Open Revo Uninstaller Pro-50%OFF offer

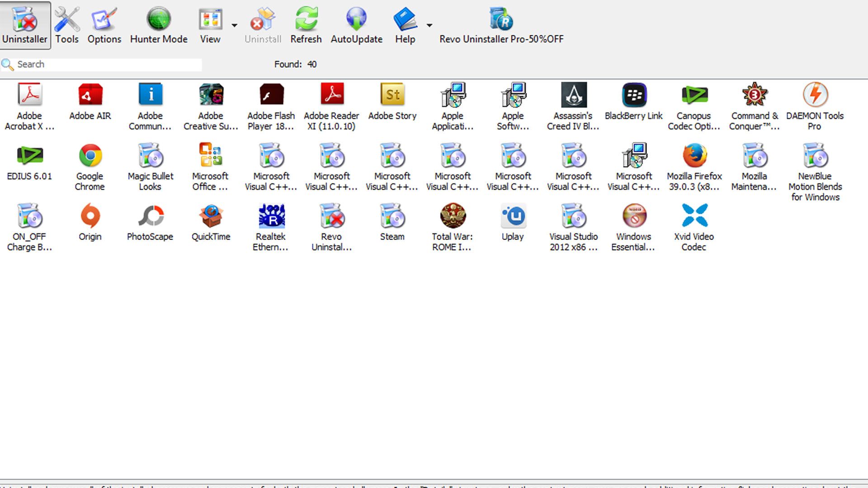(x=501, y=25)
